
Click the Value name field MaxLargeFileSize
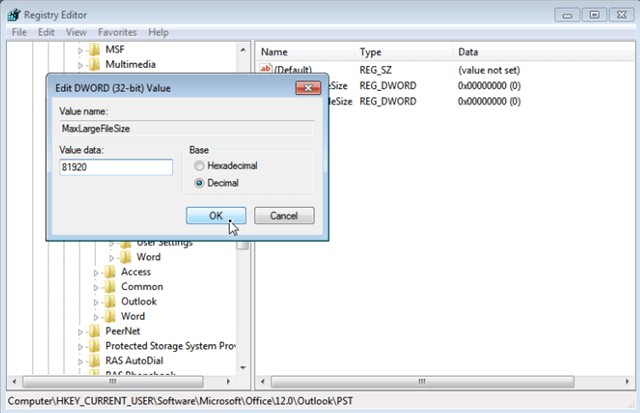[x=187, y=129]
